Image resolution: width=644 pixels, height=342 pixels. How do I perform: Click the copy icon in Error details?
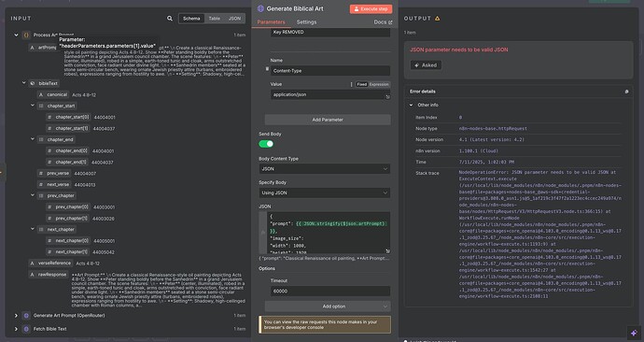pos(626,92)
